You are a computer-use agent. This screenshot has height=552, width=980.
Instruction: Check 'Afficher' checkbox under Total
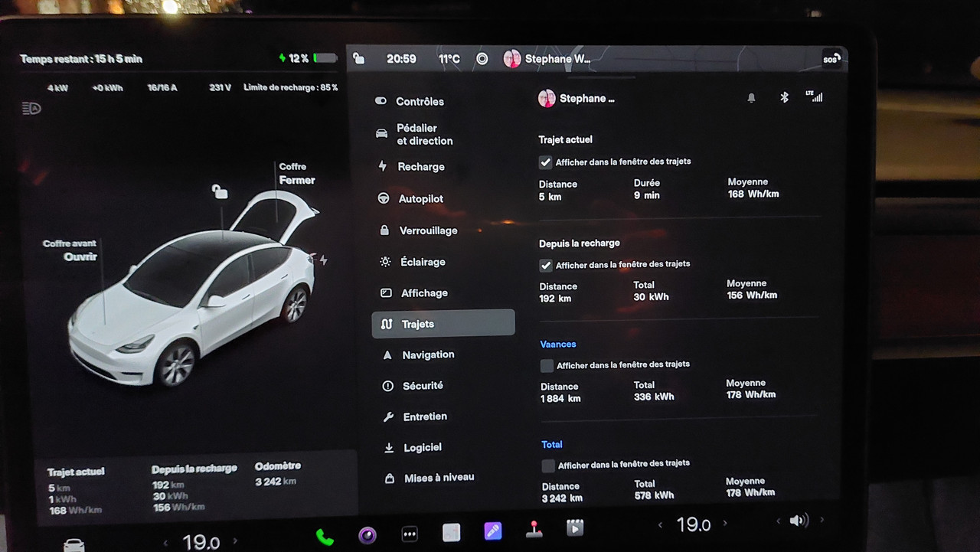pyautogui.click(x=548, y=466)
